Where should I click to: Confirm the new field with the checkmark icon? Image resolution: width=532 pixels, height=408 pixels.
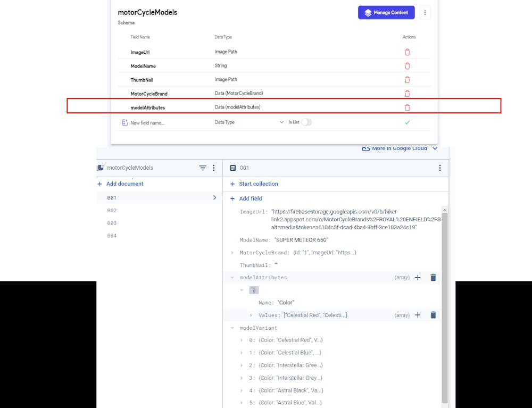click(x=408, y=122)
